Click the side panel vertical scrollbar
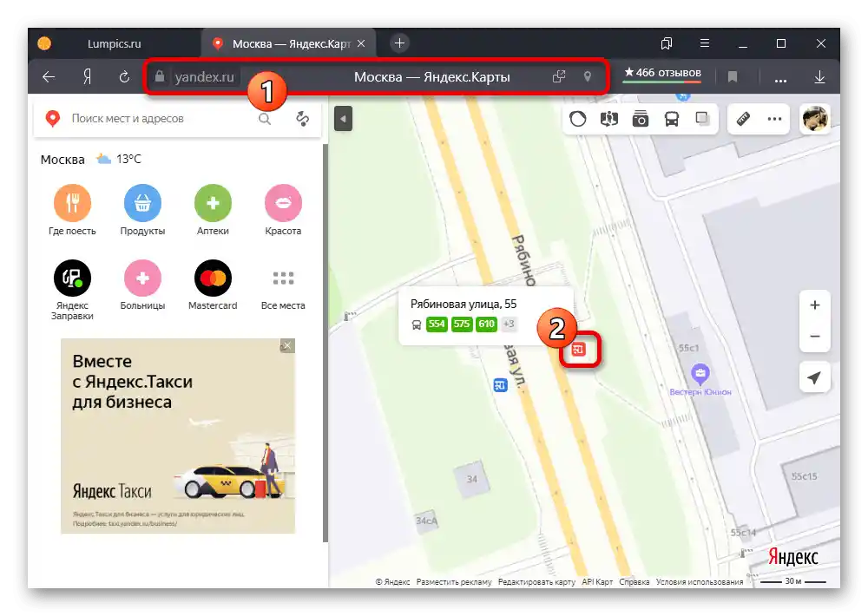The image size is (868, 616). pyautogui.click(x=325, y=344)
